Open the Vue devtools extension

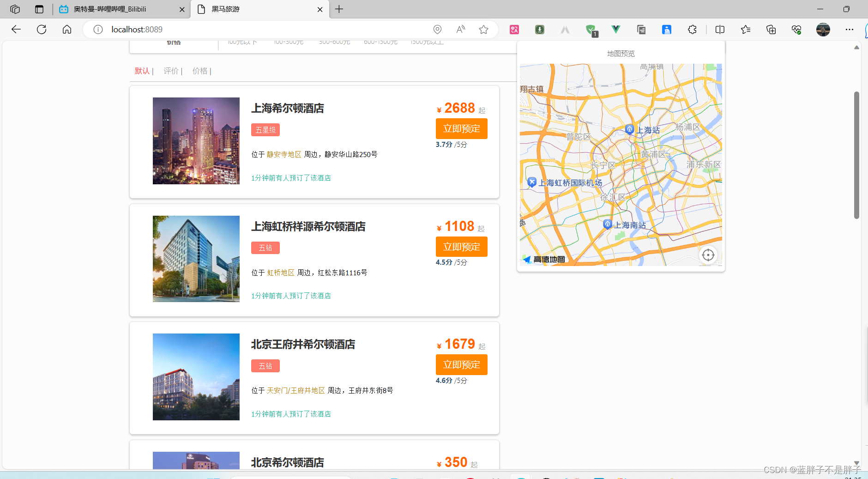point(616,30)
